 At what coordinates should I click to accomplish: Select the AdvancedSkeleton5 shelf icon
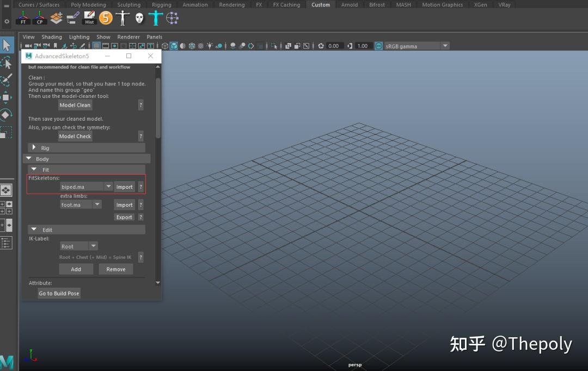(x=106, y=18)
